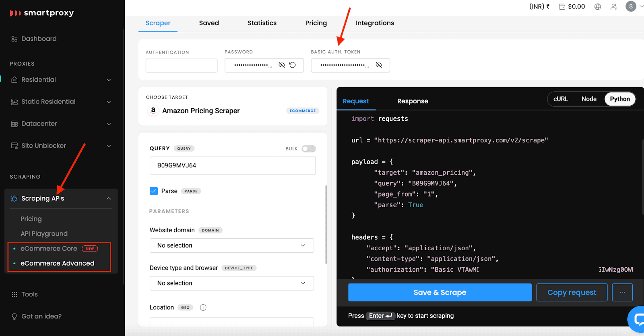The height and width of the screenshot is (336, 644).
Task: Switch to the Pricing tab
Action: [316, 23]
